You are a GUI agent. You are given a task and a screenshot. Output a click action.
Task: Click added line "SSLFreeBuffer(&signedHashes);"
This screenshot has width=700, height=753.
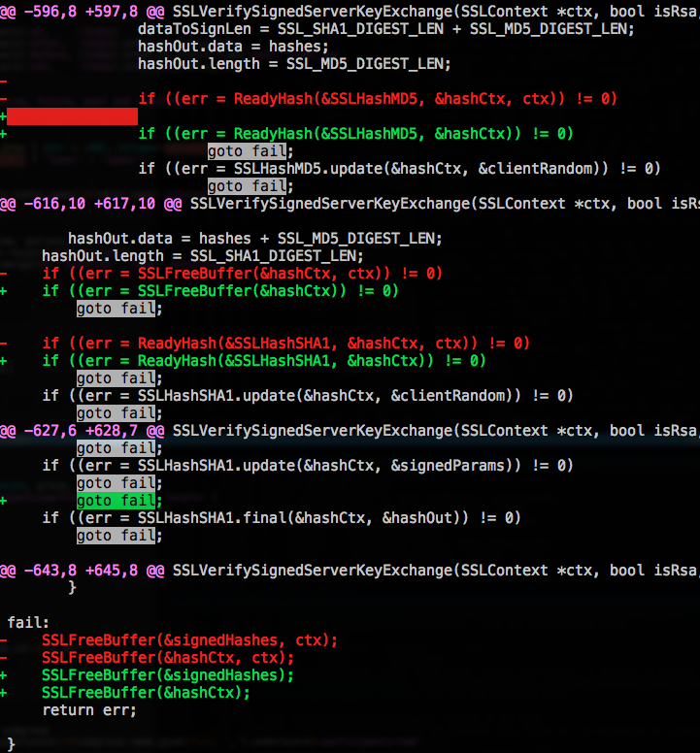(x=167, y=675)
